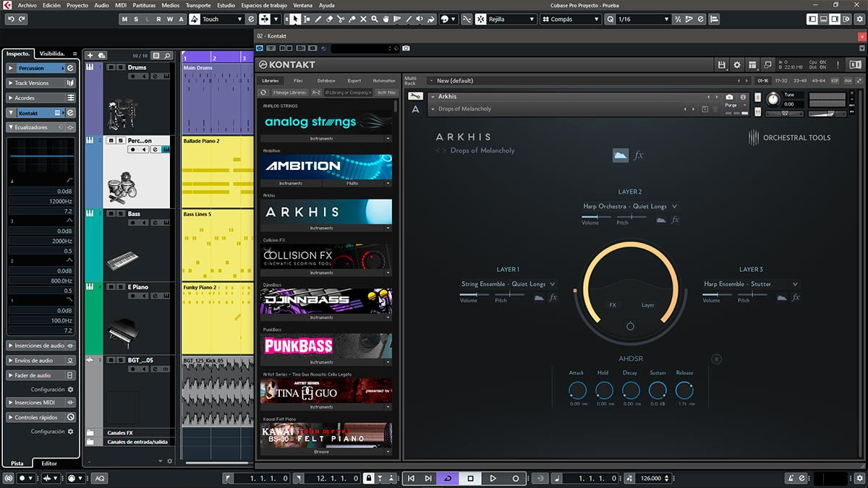Adjust the Attack knob in AHDSR
Screen dimensions: 868x488
(x=577, y=391)
